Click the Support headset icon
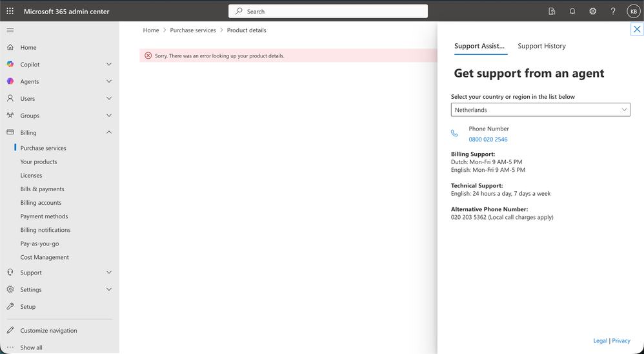 pos(10,272)
